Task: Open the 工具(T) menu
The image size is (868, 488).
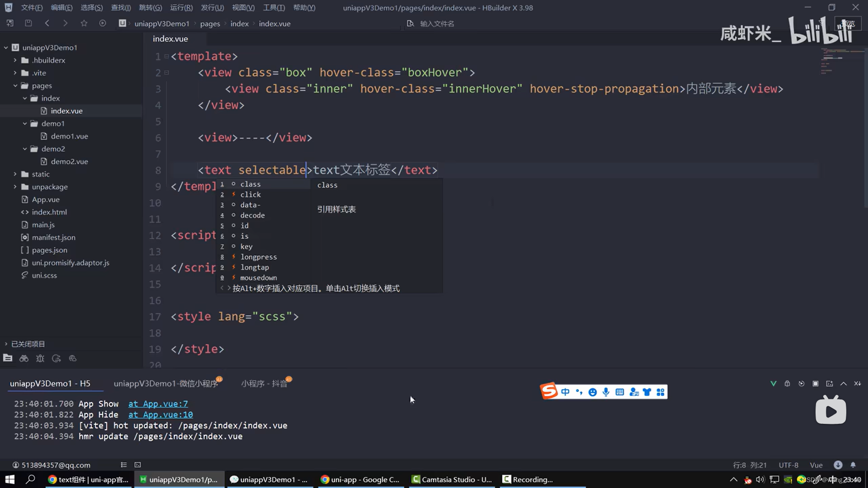Action: [x=274, y=8]
